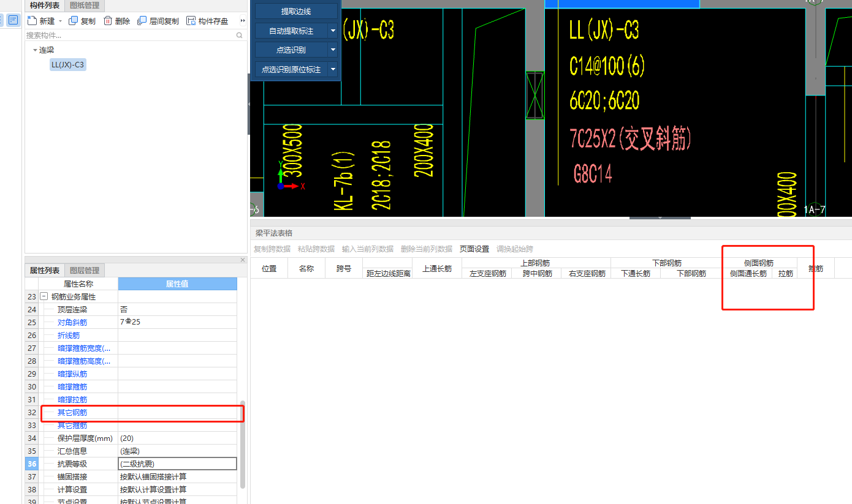Screen dimensions: 852x504
Task: Click the 上通长筋 column header
Action: tap(437, 268)
